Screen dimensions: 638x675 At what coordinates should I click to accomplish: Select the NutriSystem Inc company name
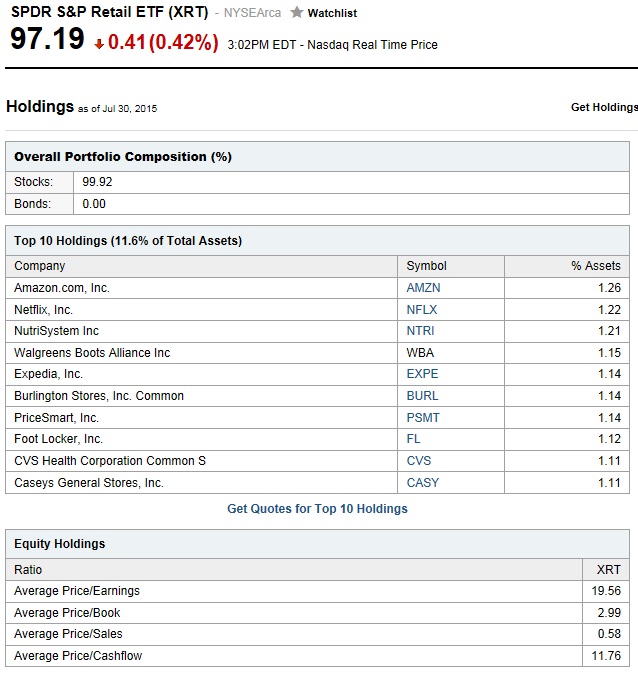[56, 331]
